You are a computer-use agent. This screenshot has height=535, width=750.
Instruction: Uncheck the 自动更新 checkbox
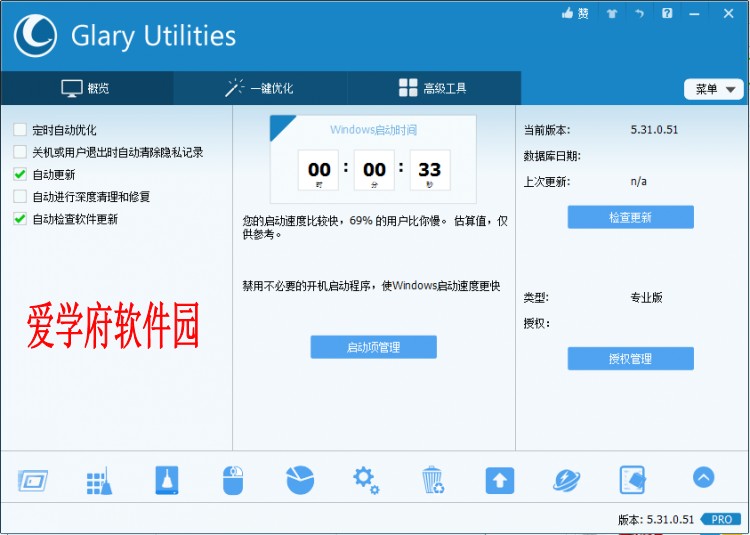tap(20, 174)
